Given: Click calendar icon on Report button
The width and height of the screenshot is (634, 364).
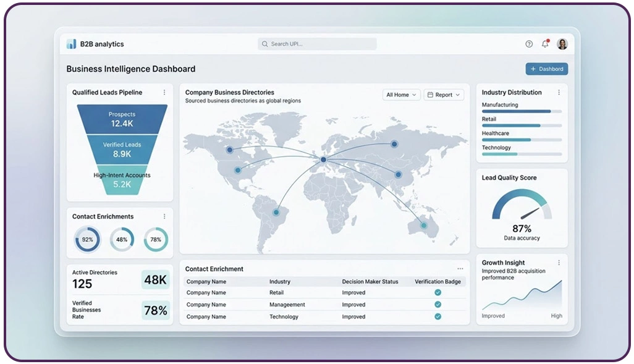Looking at the screenshot, I should 430,95.
